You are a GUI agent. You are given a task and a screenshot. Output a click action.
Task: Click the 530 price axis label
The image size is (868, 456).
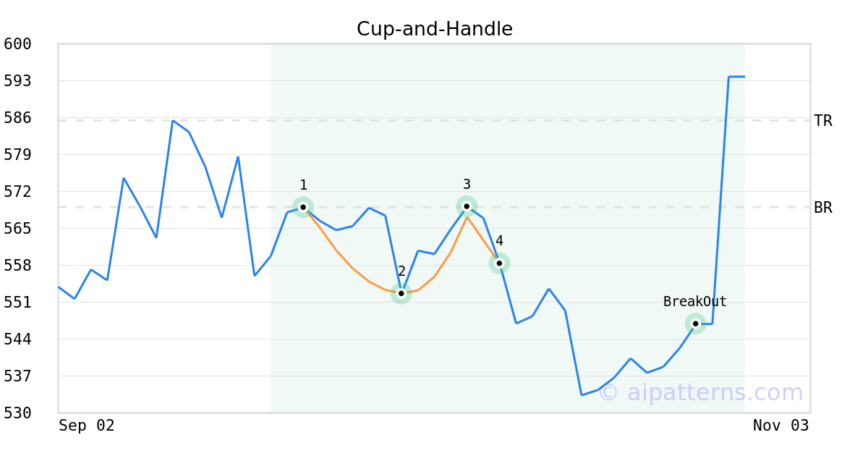17,413
